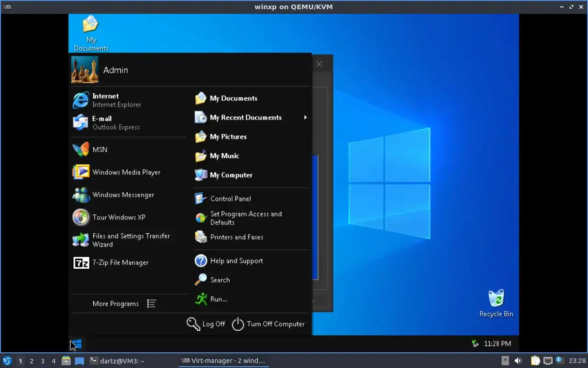The height and width of the screenshot is (368, 588).
Task: Open the virt-manager window menu icon
Action: point(7,7)
